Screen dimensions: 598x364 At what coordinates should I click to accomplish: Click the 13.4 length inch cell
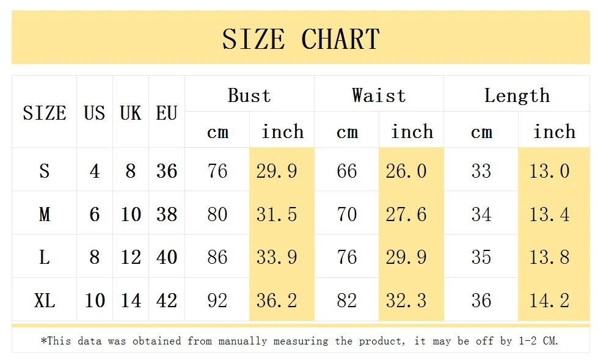[x=554, y=213]
